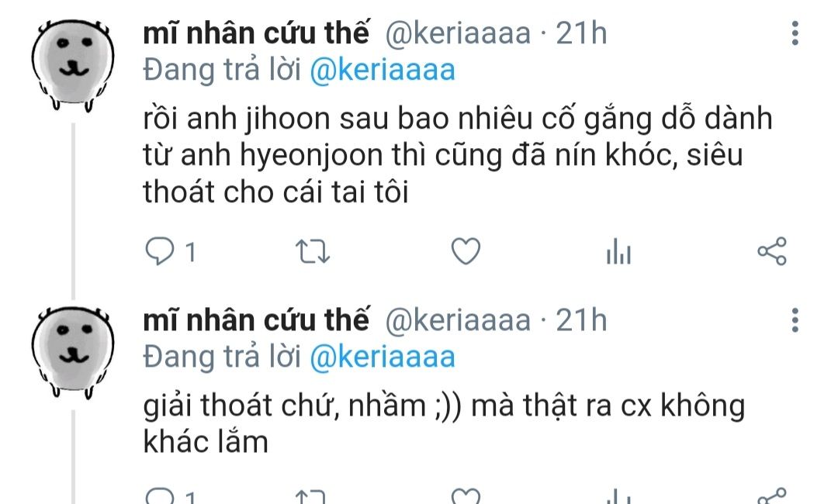Retweet the first tweet about jihoon

click(313, 251)
